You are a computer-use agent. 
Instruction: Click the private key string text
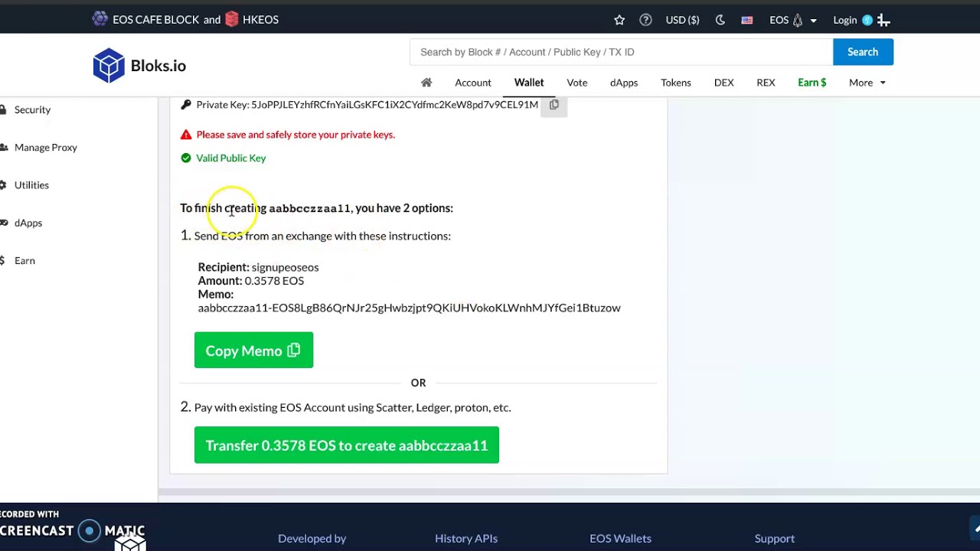click(x=394, y=105)
